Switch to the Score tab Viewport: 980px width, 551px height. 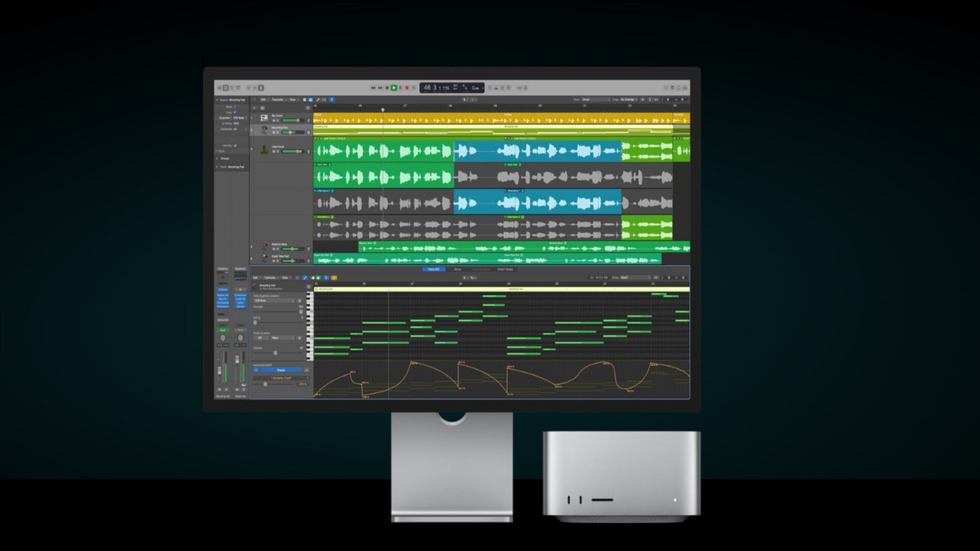(x=457, y=269)
